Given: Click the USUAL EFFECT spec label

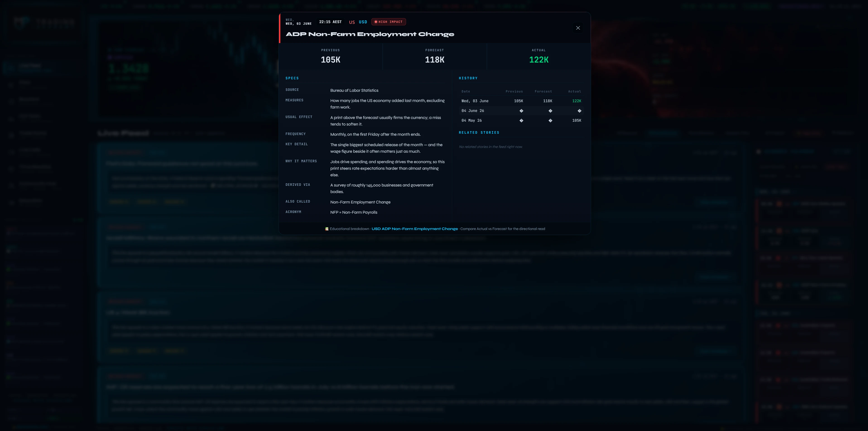Looking at the screenshot, I should (298, 117).
